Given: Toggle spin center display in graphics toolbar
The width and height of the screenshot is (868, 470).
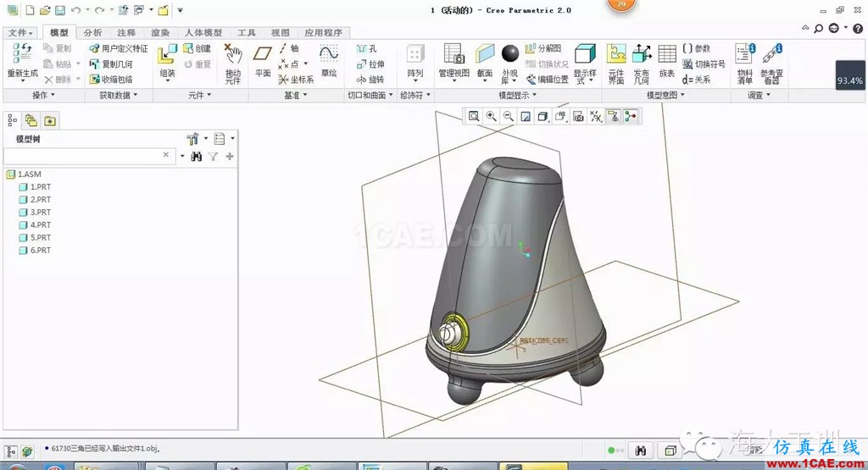Looking at the screenshot, I should (630, 116).
